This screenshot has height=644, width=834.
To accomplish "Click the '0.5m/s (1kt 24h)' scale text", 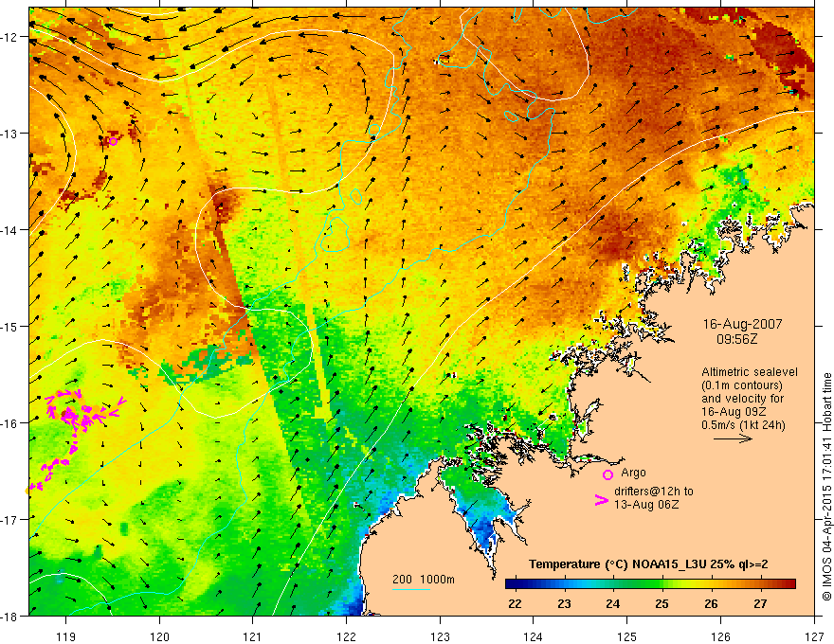I will point(744,425).
